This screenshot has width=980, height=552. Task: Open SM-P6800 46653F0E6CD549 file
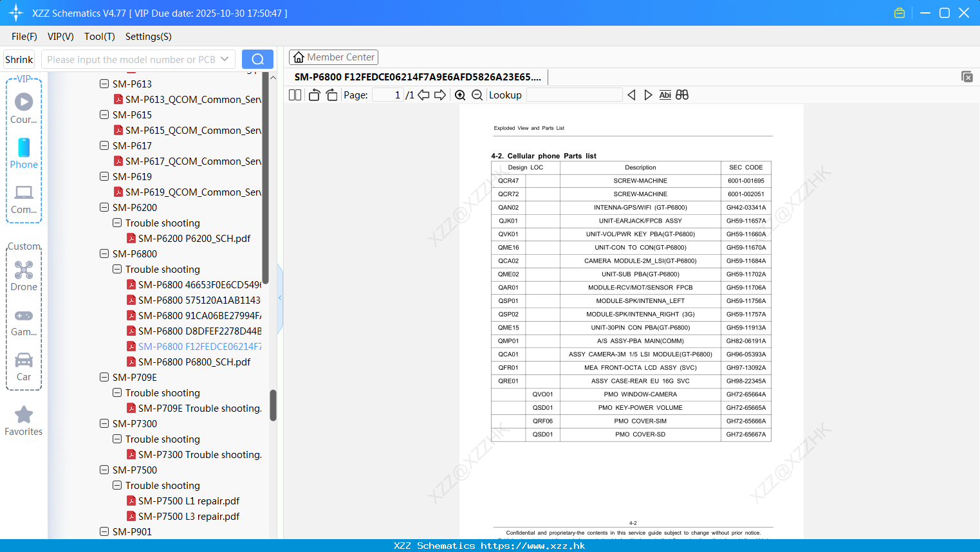point(194,284)
